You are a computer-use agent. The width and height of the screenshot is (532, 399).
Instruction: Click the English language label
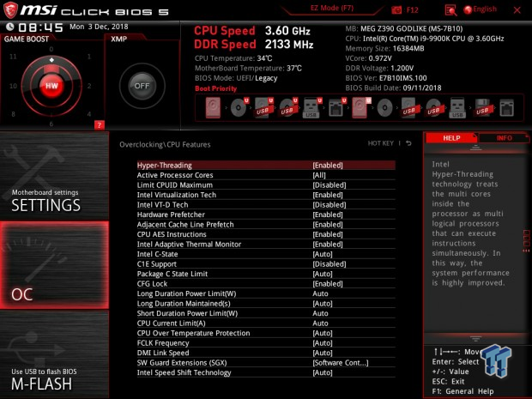click(x=485, y=9)
